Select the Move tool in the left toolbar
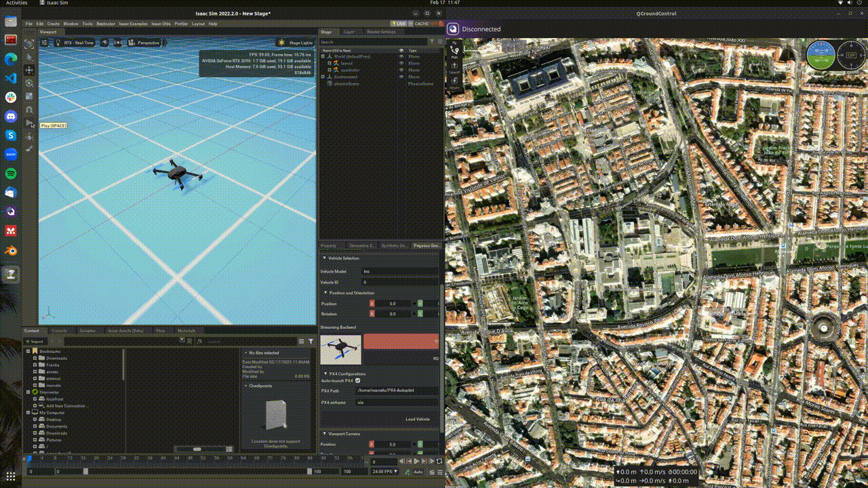The image size is (868, 488). (x=29, y=70)
